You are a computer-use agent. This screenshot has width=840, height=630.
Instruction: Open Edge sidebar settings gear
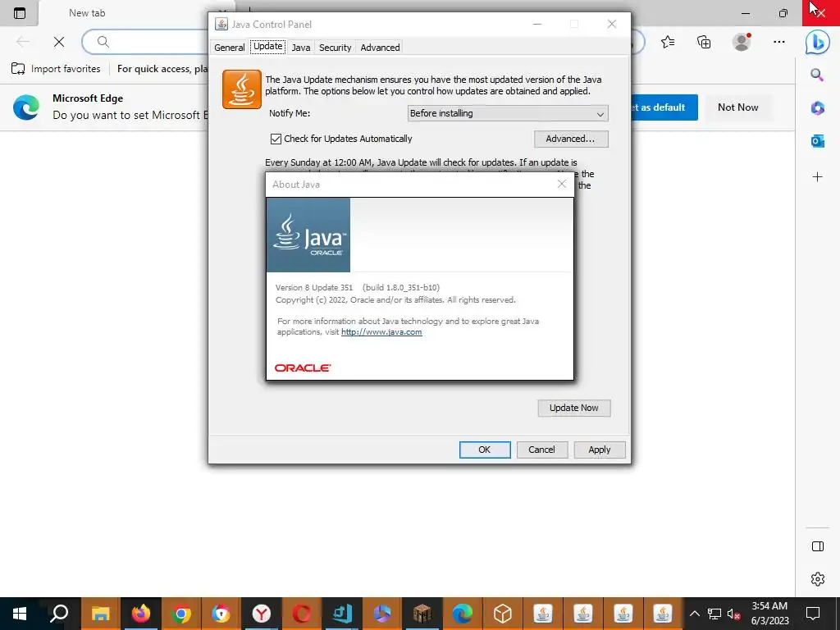(x=818, y=579)
